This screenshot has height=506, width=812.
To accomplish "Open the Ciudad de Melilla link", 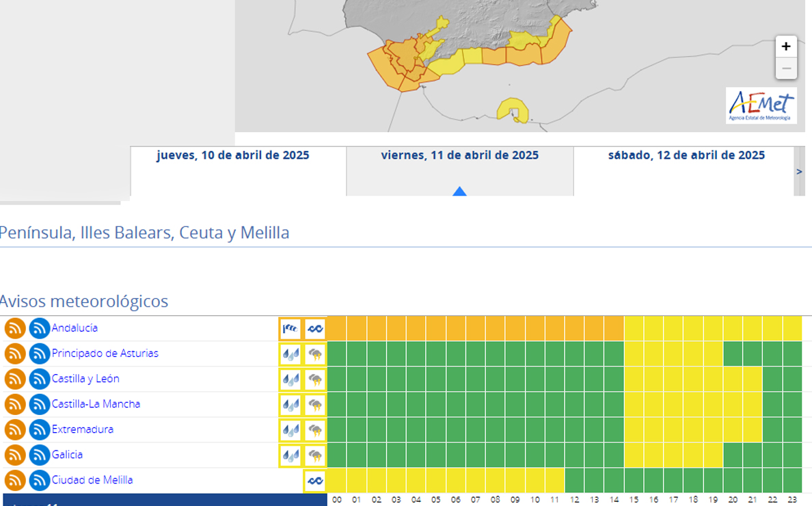I will pos(92,480).
